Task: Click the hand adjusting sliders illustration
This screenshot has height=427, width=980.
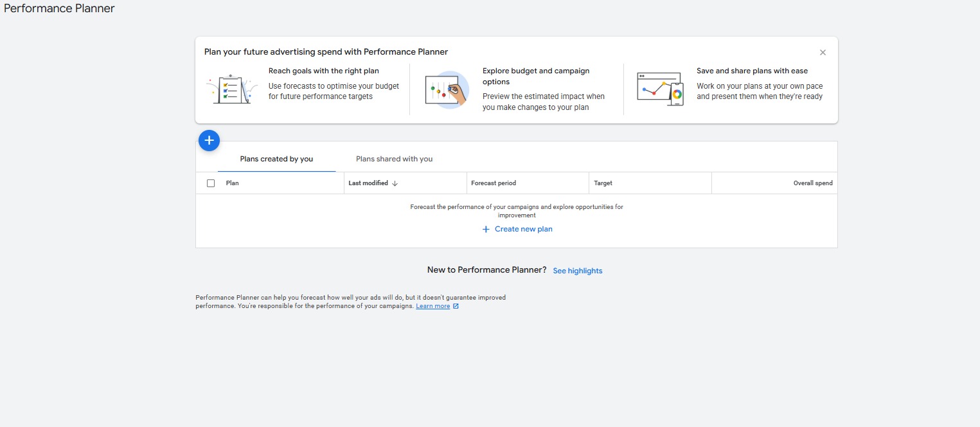Action: 447,90
